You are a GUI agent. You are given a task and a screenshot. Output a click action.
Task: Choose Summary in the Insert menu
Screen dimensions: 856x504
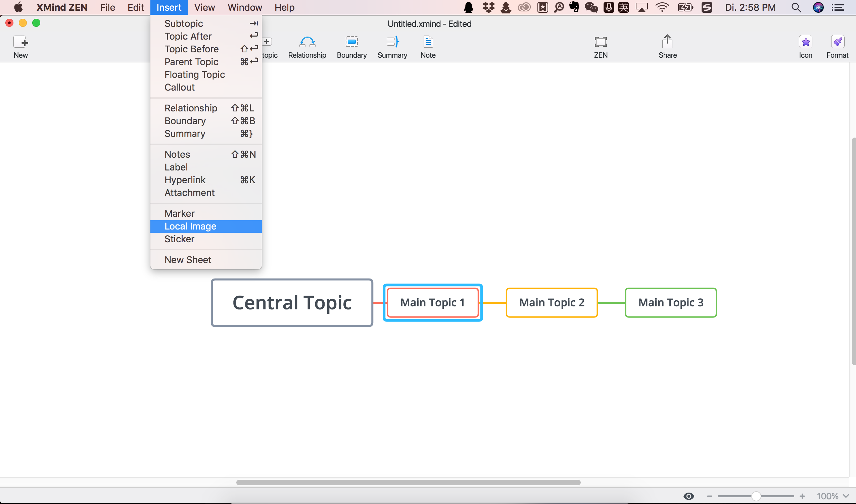tap(206, 134)
